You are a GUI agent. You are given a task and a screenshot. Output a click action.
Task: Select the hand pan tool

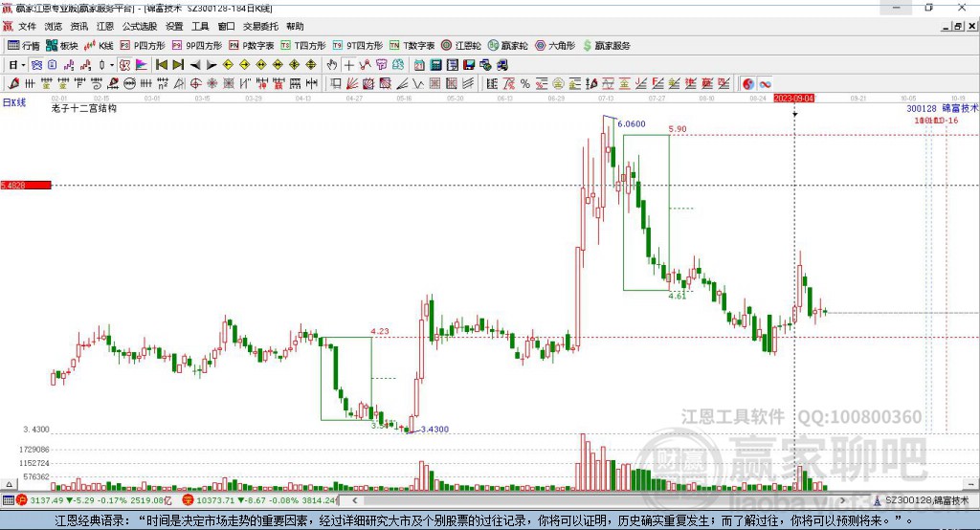pos(332,65)
